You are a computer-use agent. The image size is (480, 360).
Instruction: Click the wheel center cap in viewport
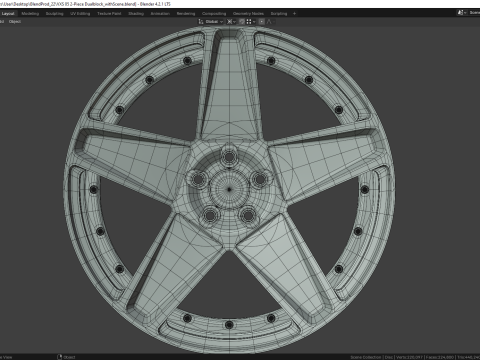pyautogui.click(x=229, y=189)
